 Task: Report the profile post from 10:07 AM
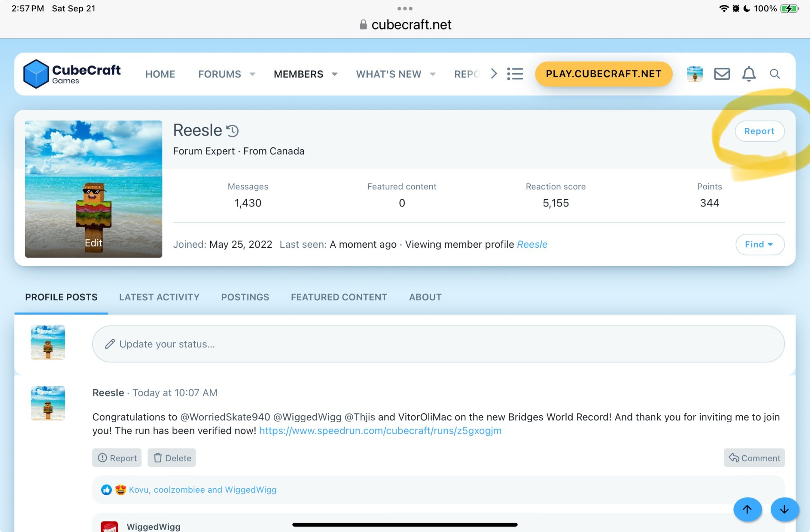point(117,458)
